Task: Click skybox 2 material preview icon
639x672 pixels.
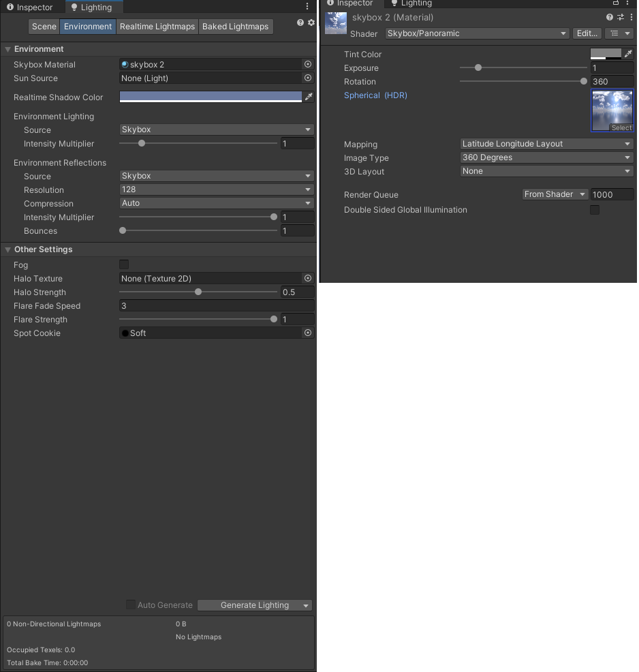Action: (335, 23)
